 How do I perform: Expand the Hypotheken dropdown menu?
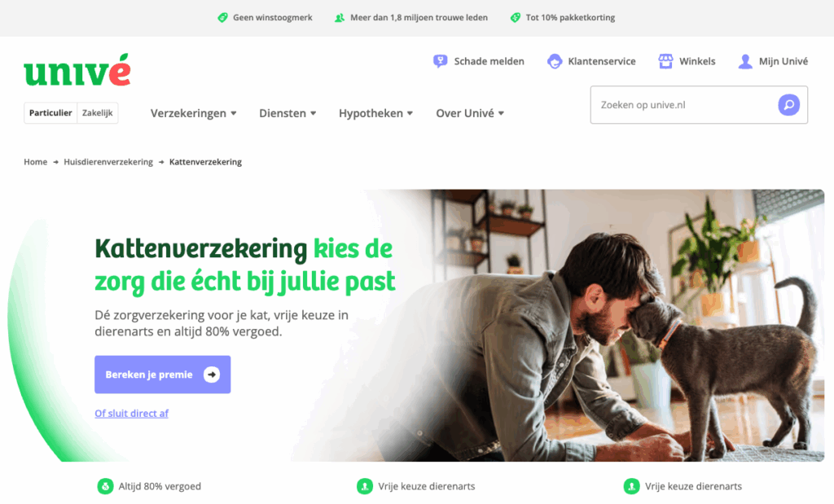click(376, 113)
